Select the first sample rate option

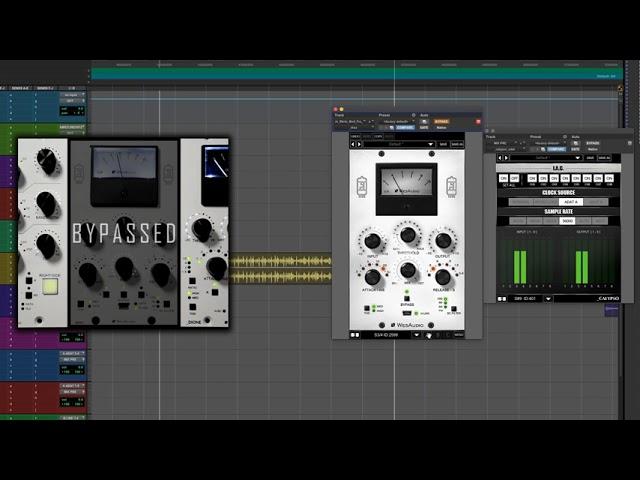click(x=518, y=221)
